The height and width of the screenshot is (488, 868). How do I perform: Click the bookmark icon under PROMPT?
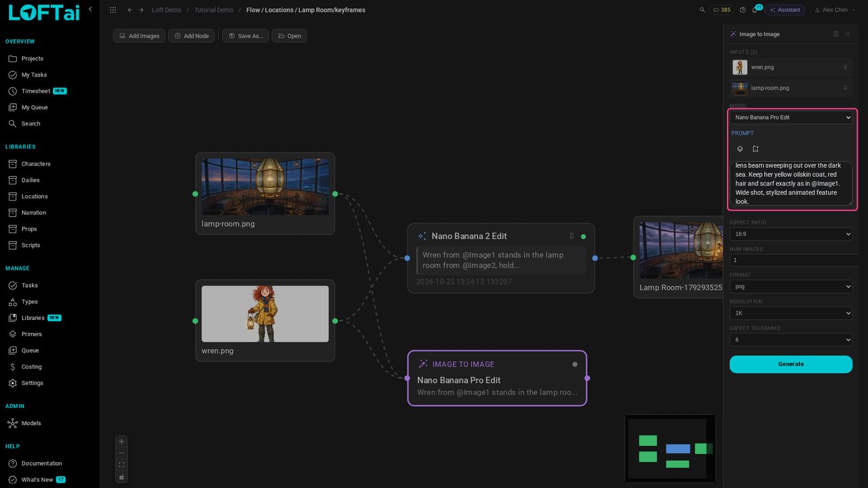755,149
